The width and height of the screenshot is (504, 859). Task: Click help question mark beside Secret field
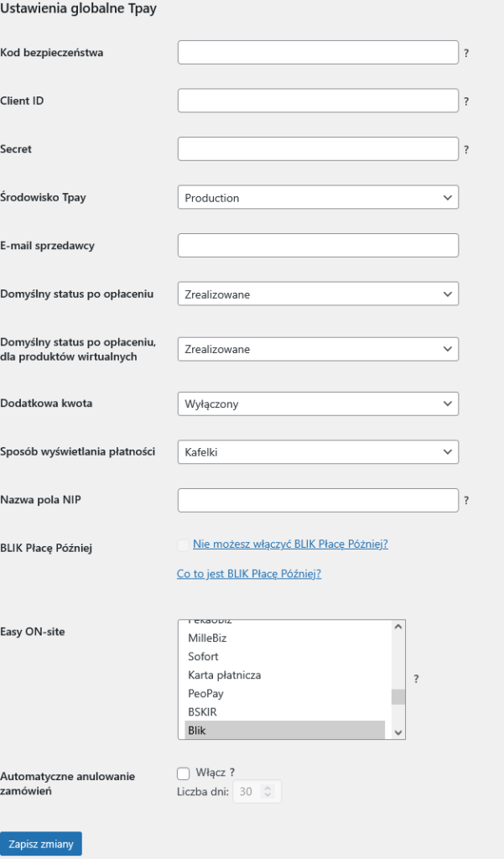click(x=466, y=150)
